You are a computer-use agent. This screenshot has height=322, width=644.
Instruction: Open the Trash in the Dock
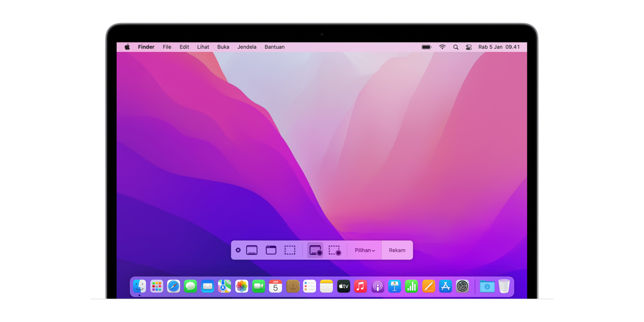coord(504,286)
